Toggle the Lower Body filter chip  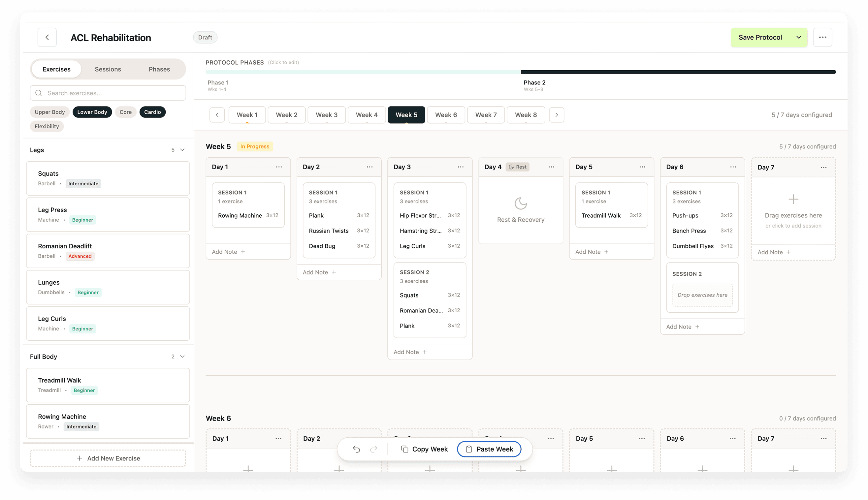pyautogui.click(x=92, y=112)
